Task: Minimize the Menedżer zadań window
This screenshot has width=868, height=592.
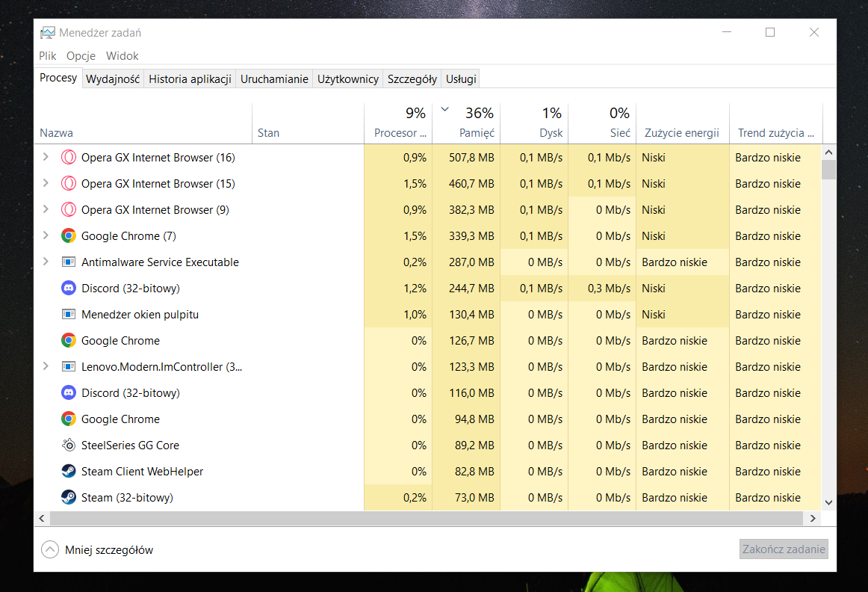Action: [x=727, y=32]
